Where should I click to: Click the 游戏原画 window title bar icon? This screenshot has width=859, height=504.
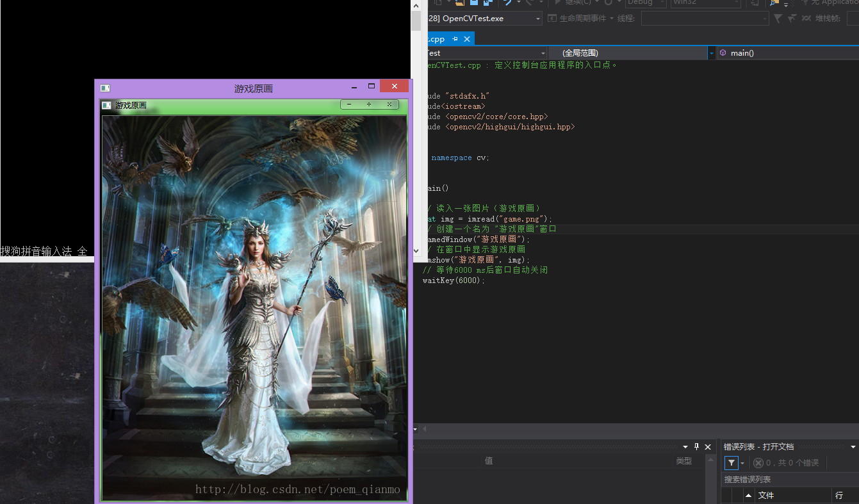[x=105, y=88]
